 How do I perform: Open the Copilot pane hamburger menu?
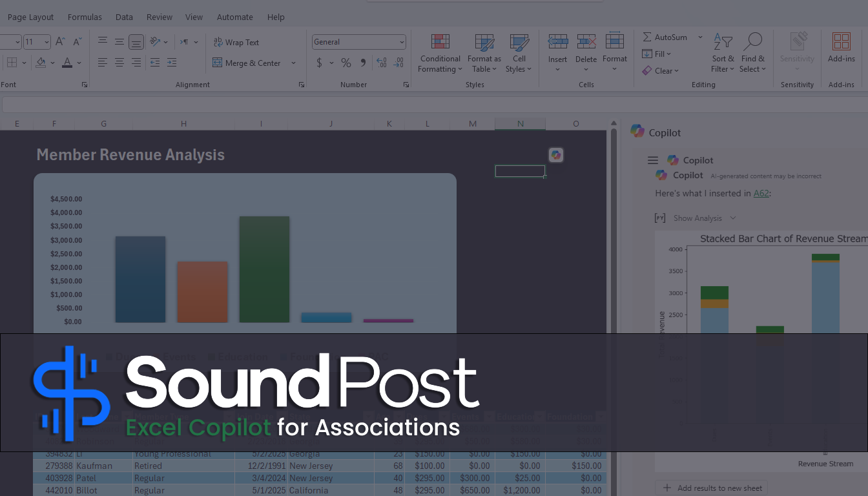(653, 160)
